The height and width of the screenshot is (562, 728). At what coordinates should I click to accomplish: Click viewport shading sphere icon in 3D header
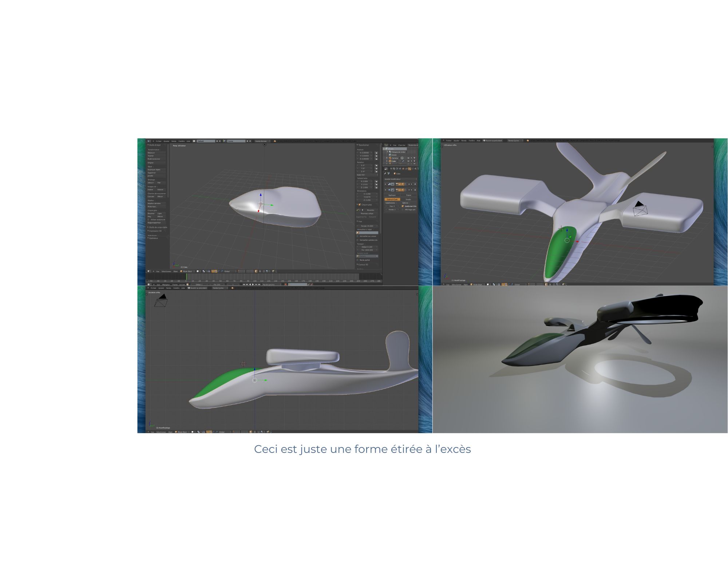click(198, 271)
